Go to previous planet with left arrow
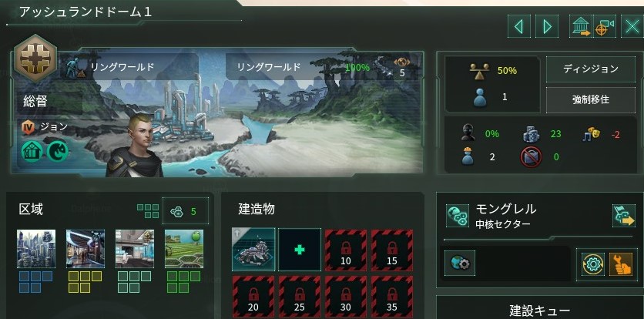Screen dimensions: 644x319 click(x=518, y=27)
